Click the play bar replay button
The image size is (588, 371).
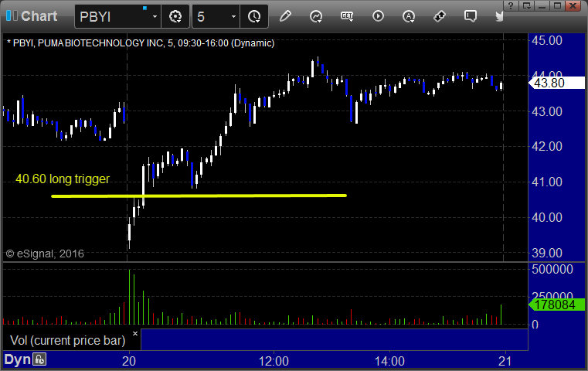click(378, 16)
